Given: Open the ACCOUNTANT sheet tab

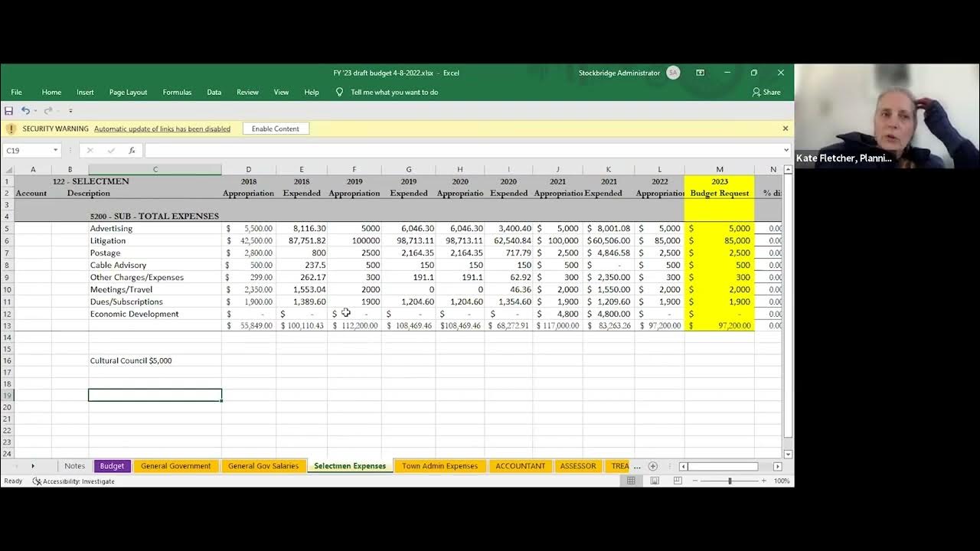Looking at the screenshot, I should [x=521, y=466].
